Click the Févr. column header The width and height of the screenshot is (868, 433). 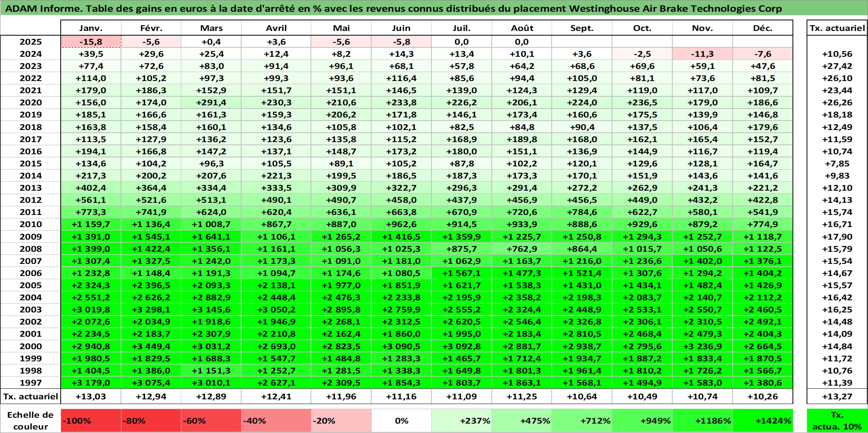point(151,28)
